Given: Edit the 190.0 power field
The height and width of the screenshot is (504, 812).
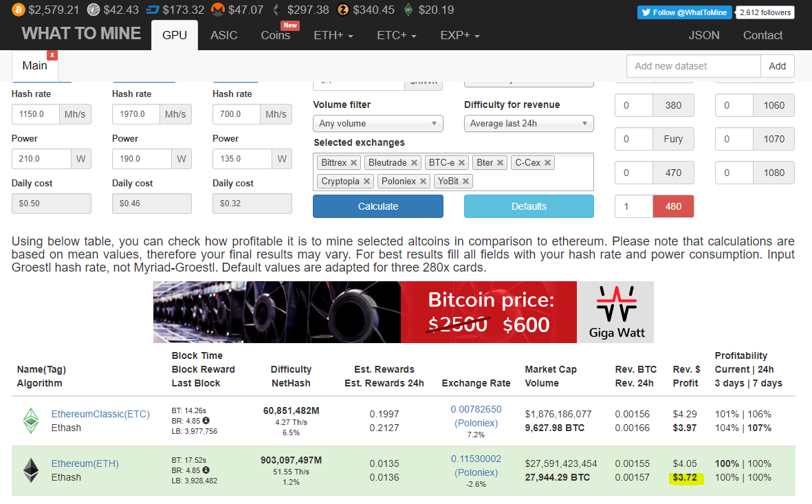Looking at the screenshot, I should point(142,159).
